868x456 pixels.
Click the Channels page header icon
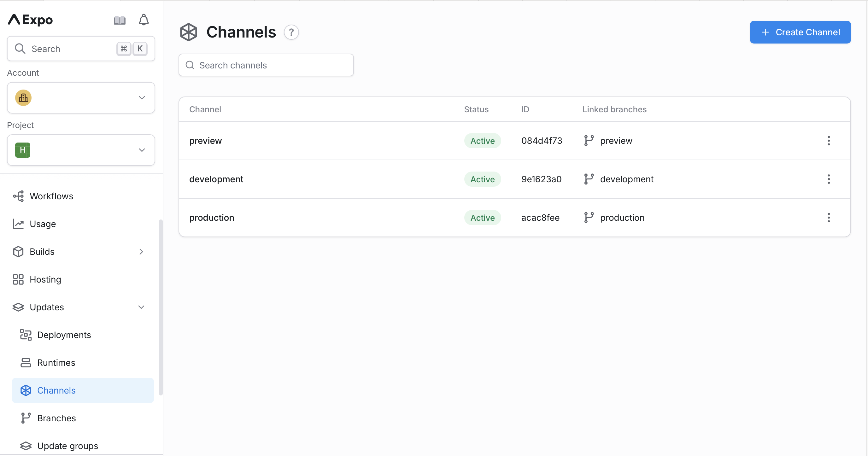pyautogui.click(x=188, y=32)
